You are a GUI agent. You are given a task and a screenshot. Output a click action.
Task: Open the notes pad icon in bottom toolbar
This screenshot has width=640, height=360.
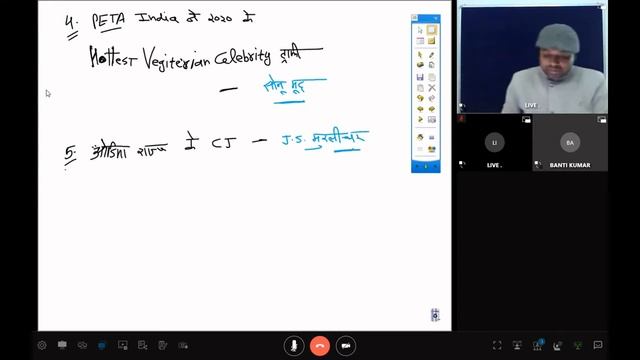[162, 345]
